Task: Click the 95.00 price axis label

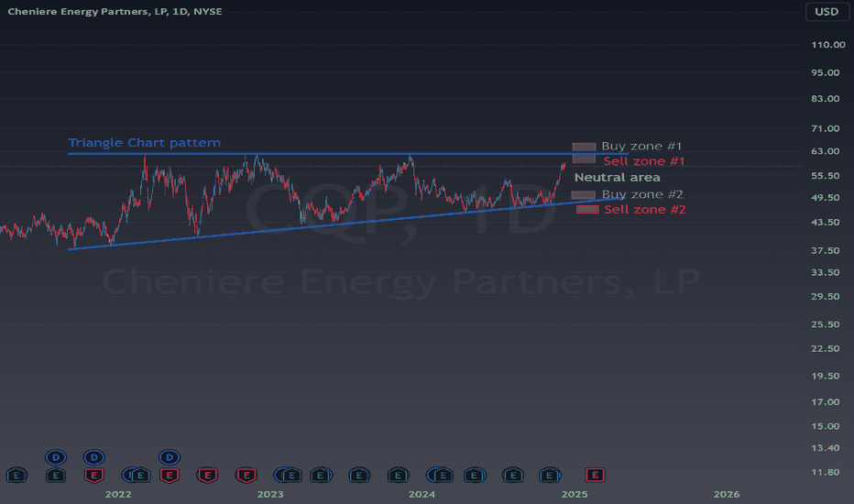Action: (825, 72)
